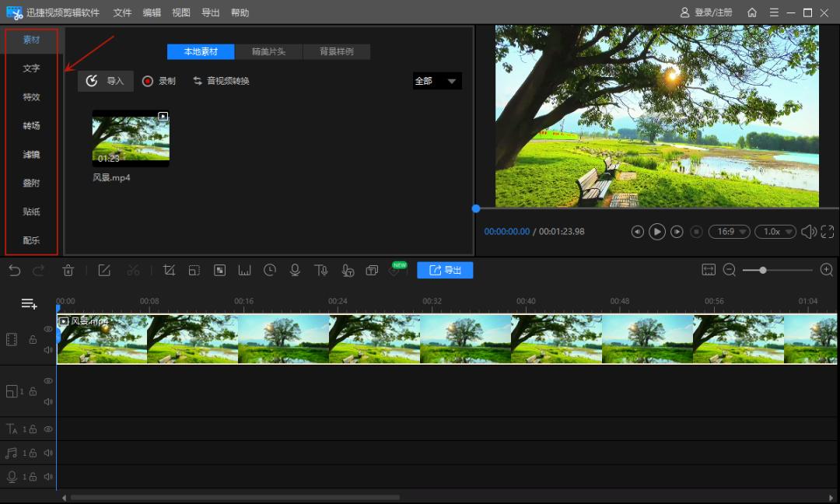
Task: Click the timeline zoom slider handle
Action: (x=763, y=270)
